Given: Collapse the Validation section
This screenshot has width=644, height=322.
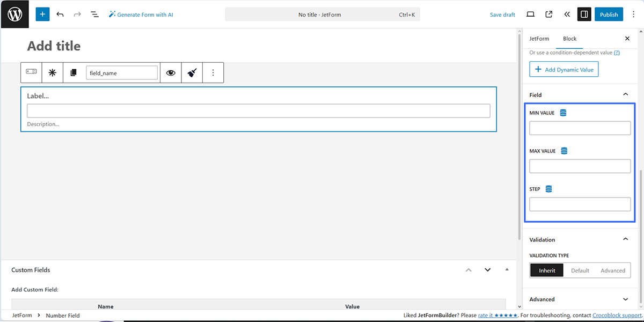Looking at the screenshot, I should click(x=625, y=239).
